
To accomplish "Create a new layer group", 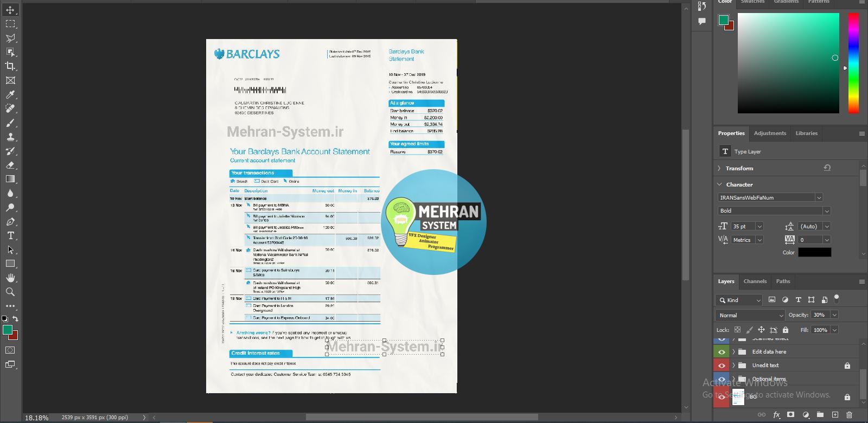I will 820,415.
